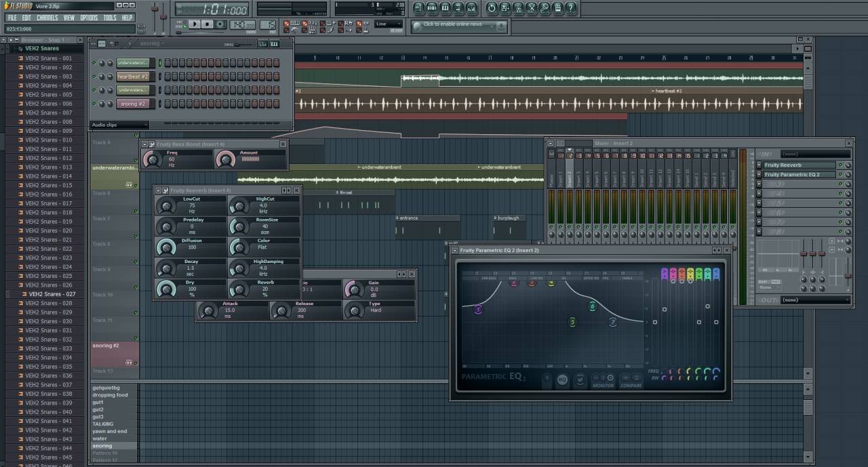Click the blue band 7 color tab in EQ
This screenshot has height=467, width=868.
tap(716, 274)
